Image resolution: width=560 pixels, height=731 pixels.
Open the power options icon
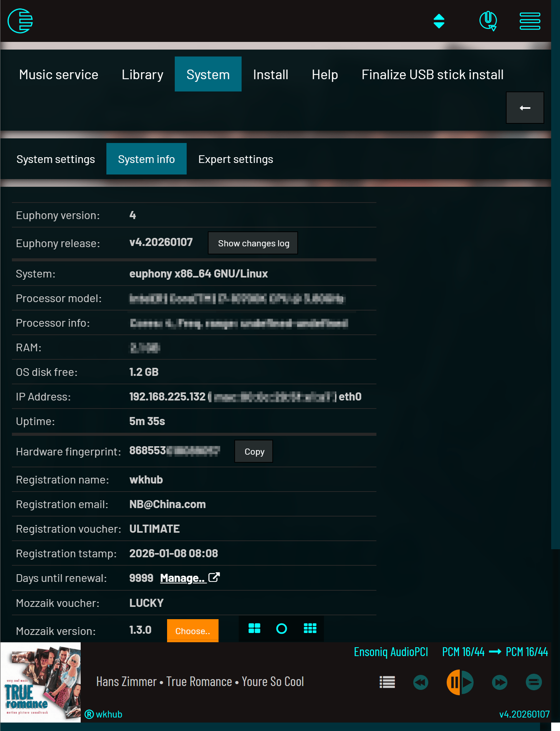(x=488, y=21)
